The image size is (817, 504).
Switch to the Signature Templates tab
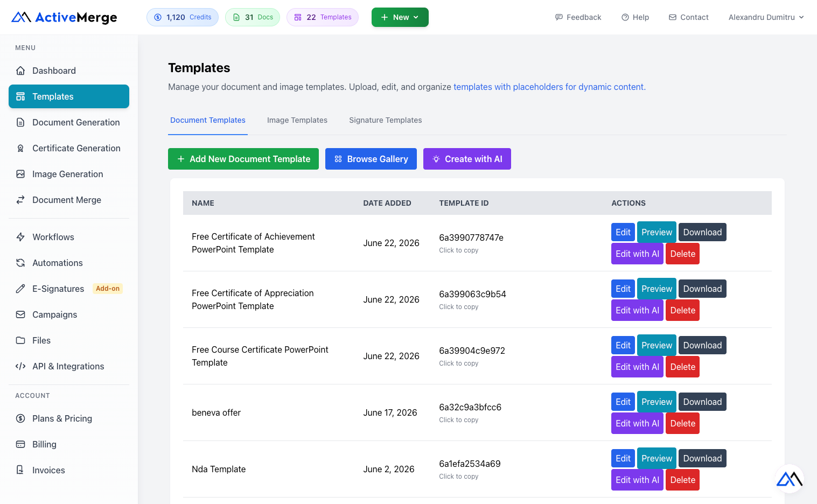[x=386, y=120]
